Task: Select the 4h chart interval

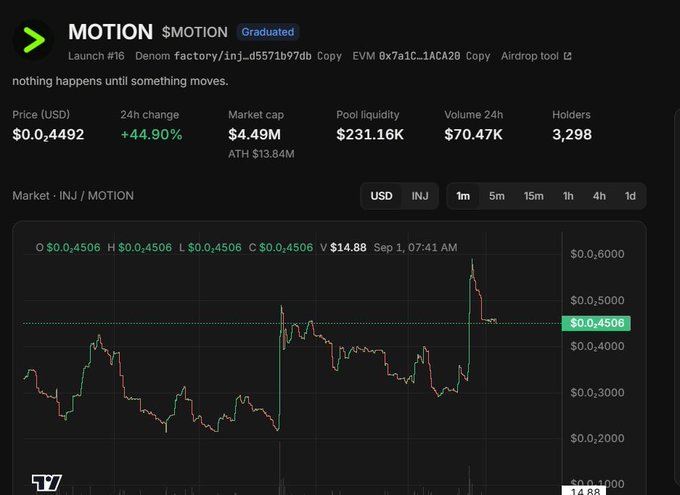Action: pos(599,196)
